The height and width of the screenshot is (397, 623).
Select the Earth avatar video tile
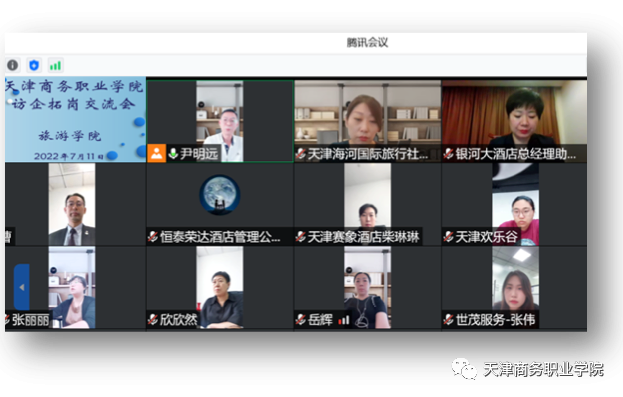[x=220, y=204]
